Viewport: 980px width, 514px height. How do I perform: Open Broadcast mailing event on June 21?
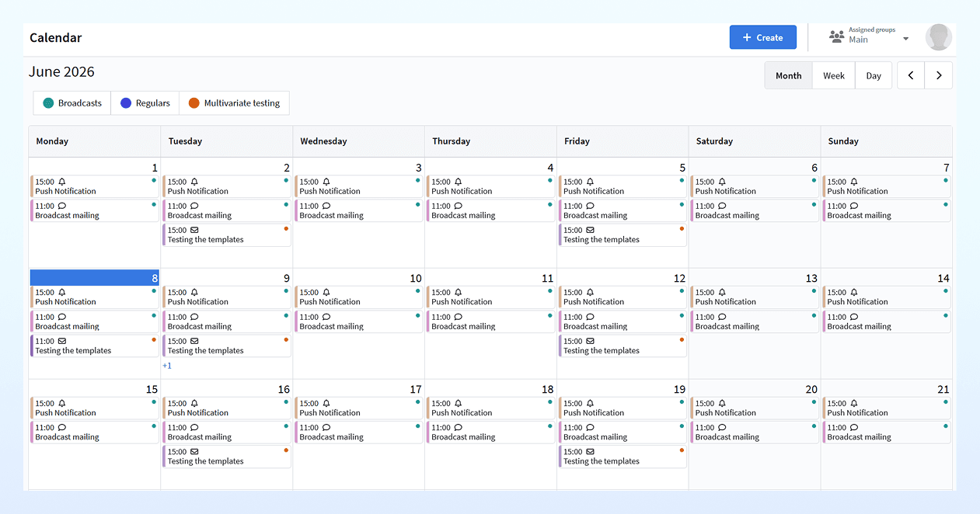[887, 432]
